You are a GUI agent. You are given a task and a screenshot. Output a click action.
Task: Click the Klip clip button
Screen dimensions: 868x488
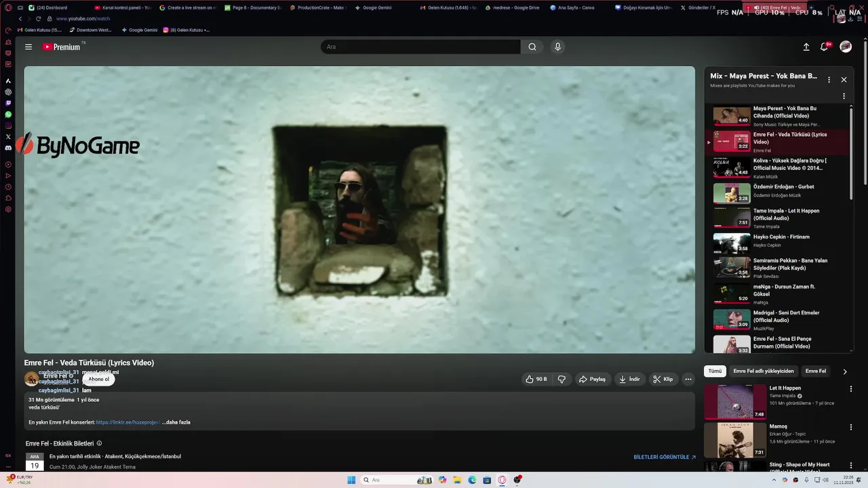[663, 379]
